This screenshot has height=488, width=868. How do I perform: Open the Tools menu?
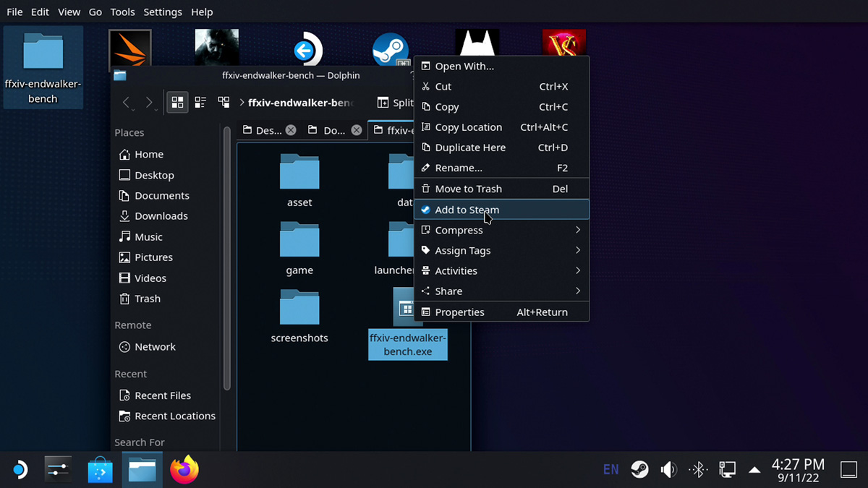(123, 12)
